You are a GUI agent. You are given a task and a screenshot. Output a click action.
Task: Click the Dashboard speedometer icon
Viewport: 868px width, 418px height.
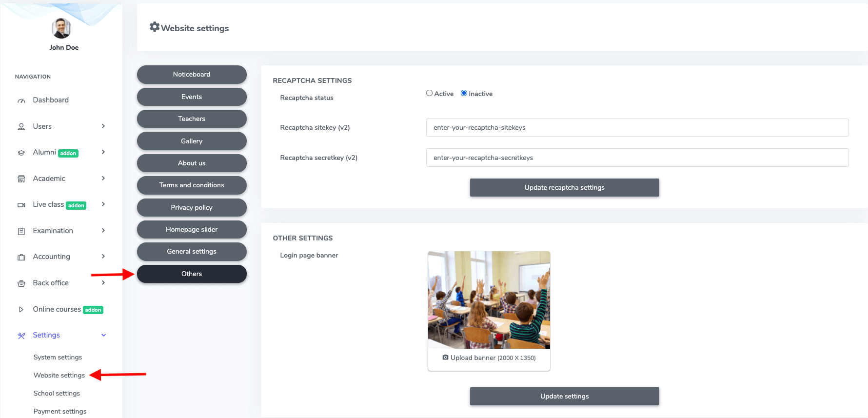tap(21, 100)
